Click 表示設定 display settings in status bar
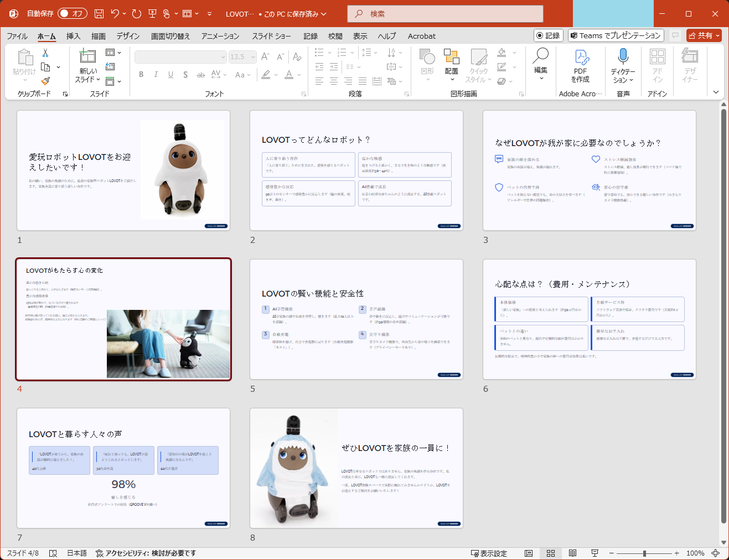The image size is (729, 560). click(489, 553)
